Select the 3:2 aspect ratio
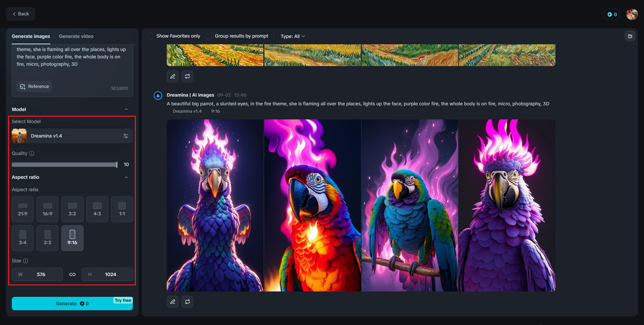The image size is (644, 325). (72, 209)
